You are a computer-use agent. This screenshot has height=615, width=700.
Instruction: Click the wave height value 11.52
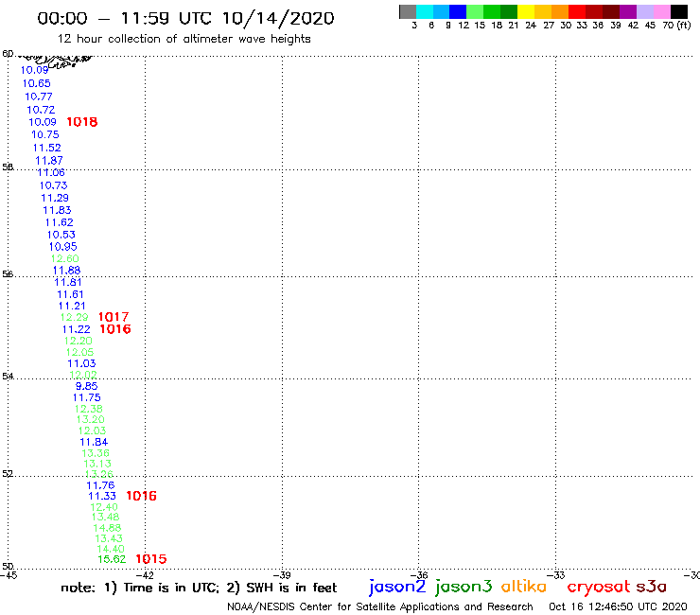[47, 148]
